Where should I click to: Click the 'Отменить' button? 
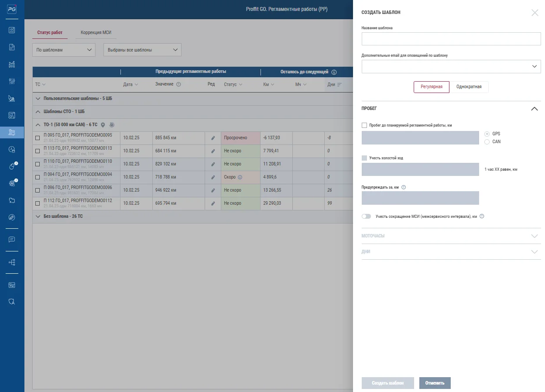click(x=435, y=383)
